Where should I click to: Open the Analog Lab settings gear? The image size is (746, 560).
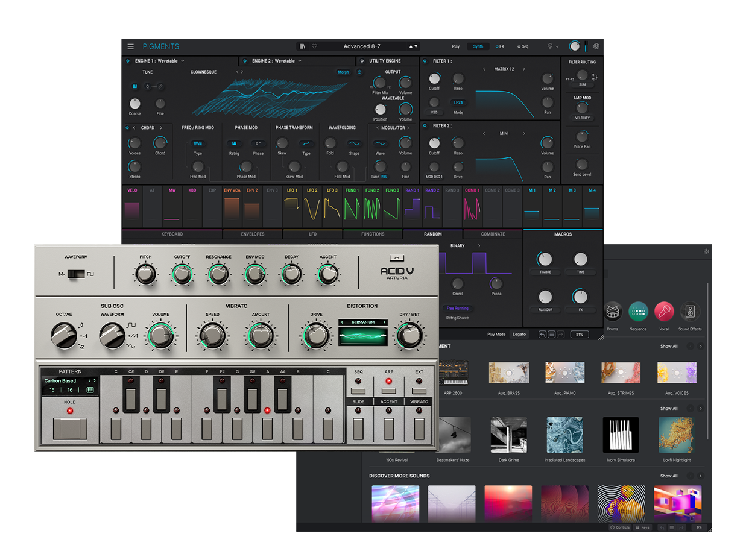click(706, 251)
